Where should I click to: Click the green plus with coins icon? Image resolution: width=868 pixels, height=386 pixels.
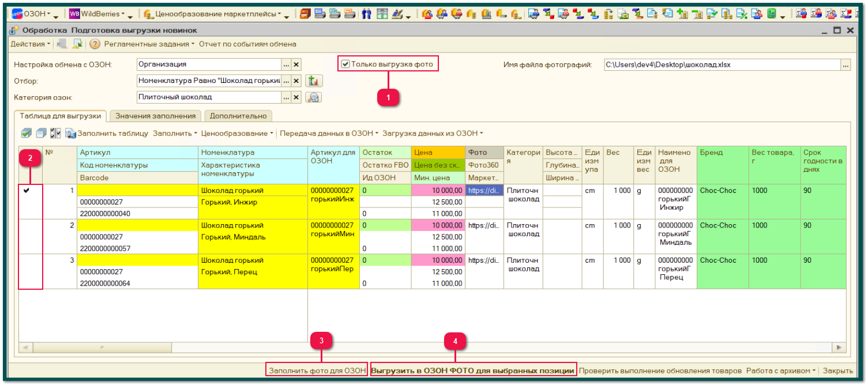[682, 14]
